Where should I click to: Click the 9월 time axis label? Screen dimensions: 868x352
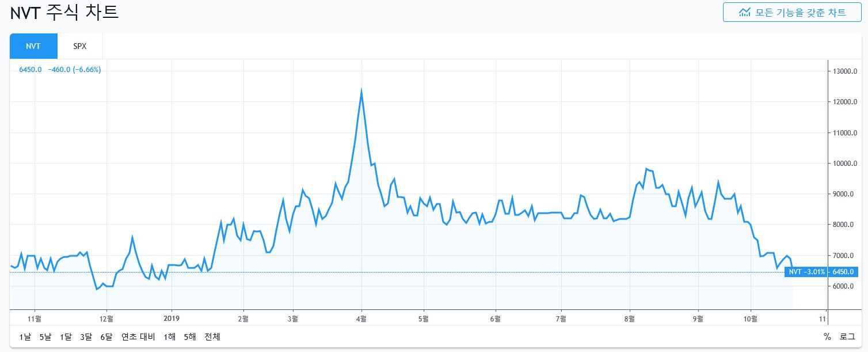(x=698, y=318)
